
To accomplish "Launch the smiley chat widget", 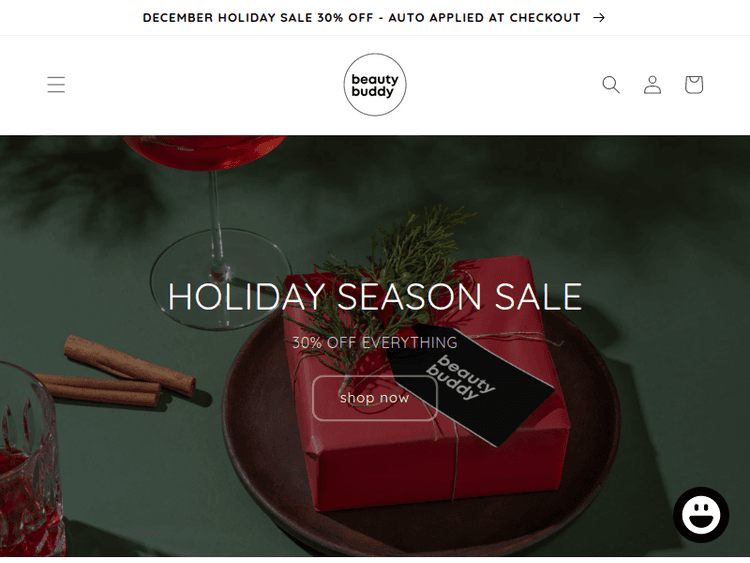I will (x=701, y=515).
